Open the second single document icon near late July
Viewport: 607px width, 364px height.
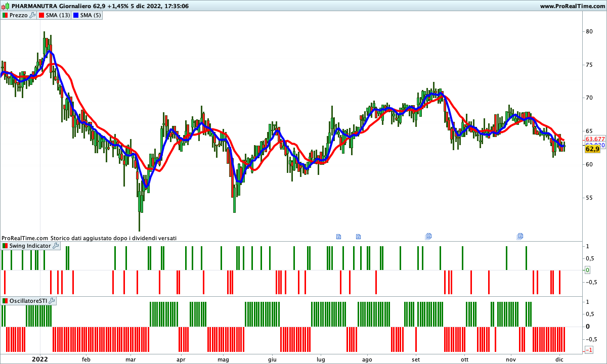pos(358,236)
